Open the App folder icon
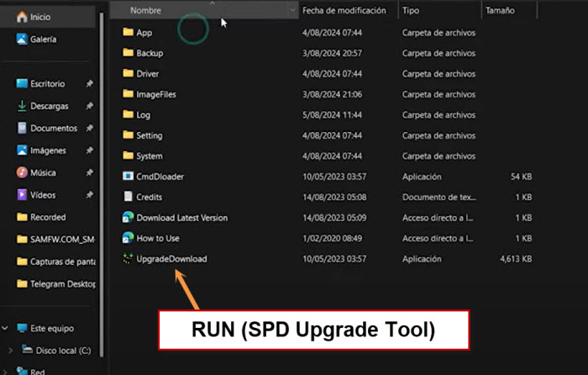The height and width of the screenshot is (375, 588). tap(129, 32)
